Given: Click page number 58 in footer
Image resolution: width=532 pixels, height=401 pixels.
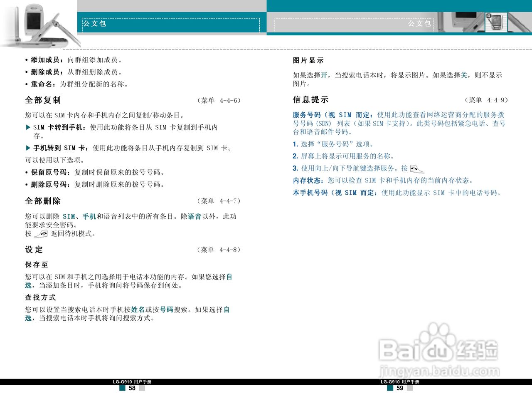Looking at the screenshot, I should 132,388.
